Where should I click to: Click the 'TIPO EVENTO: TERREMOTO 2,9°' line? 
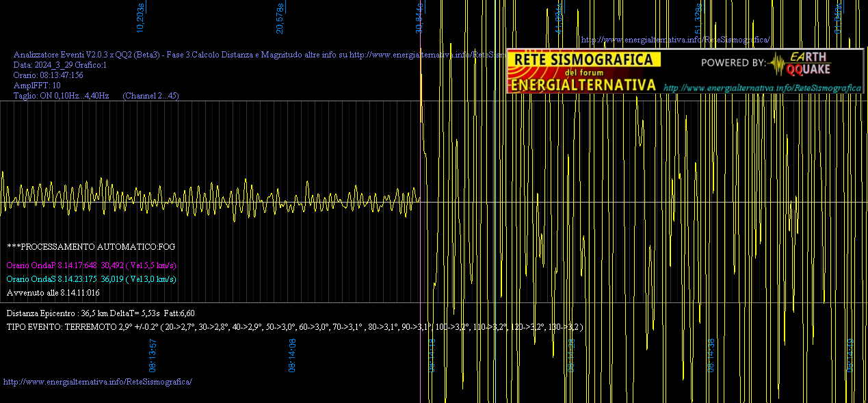click(x=295, y=327)
